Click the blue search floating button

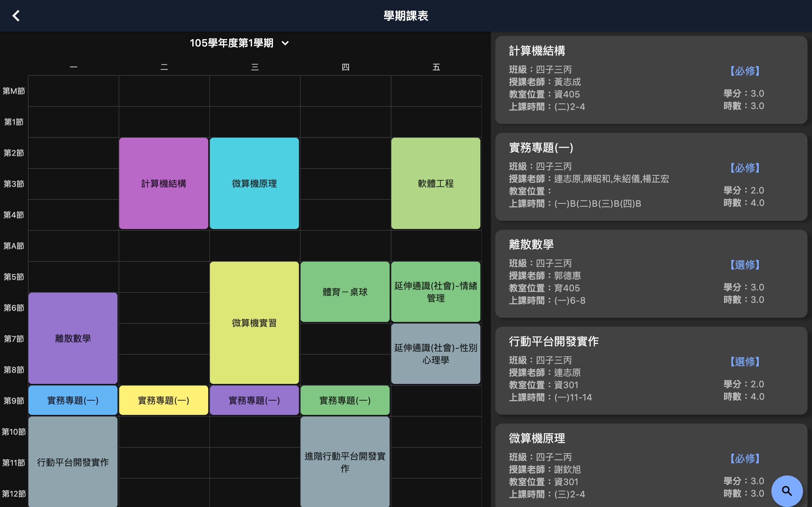point(787,491)
